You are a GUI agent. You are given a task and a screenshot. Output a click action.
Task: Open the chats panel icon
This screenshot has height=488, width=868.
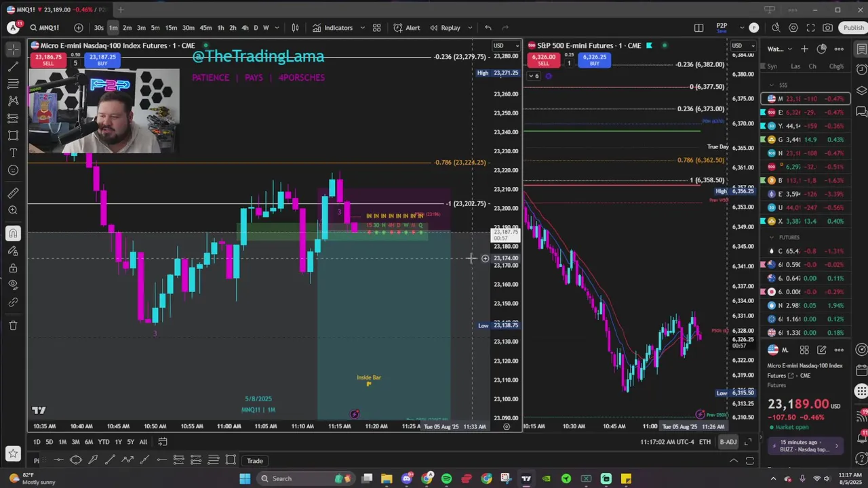pyautogui.click(x=861, y=111)
